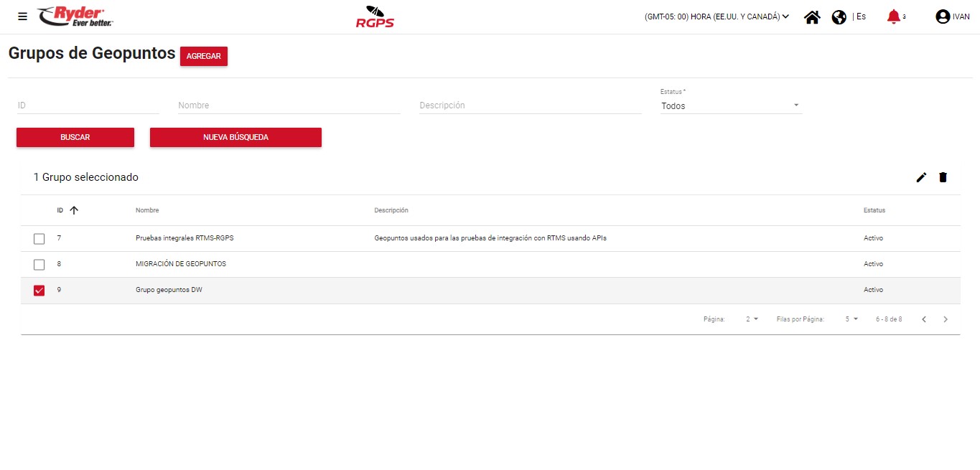
Task: Select the MIGRACIÓN DE GEOPUNTOS row checkbox
Action: pos(39,265)
